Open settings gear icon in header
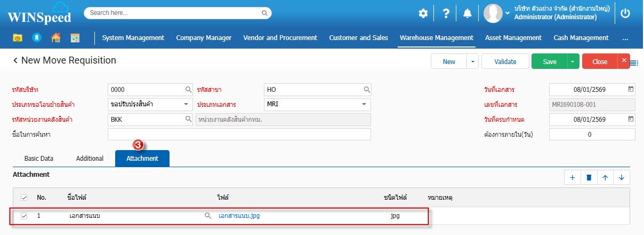 pyautogui.click(x=423, y=13)
